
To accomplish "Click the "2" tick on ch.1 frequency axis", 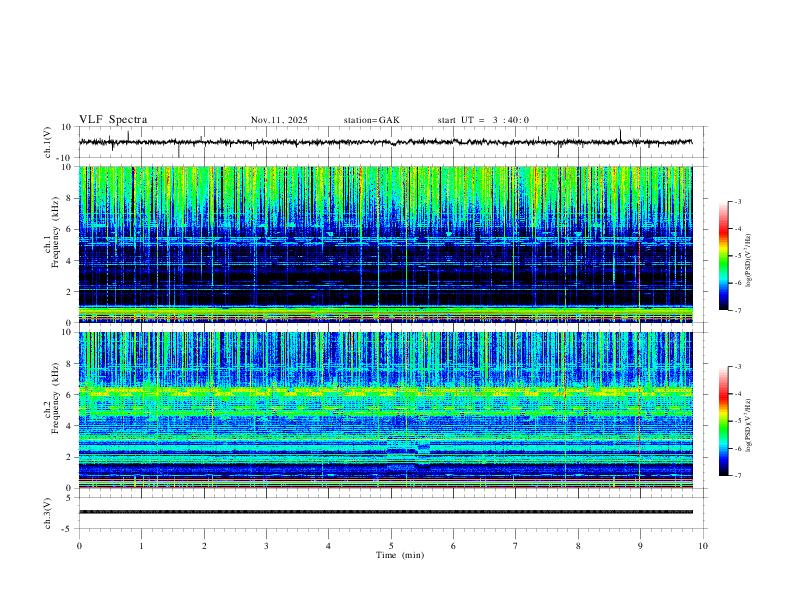I will coord(70,292).
